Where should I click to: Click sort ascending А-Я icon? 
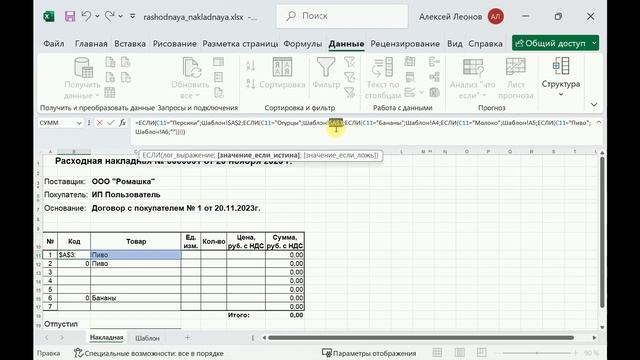tap(251, 65)
